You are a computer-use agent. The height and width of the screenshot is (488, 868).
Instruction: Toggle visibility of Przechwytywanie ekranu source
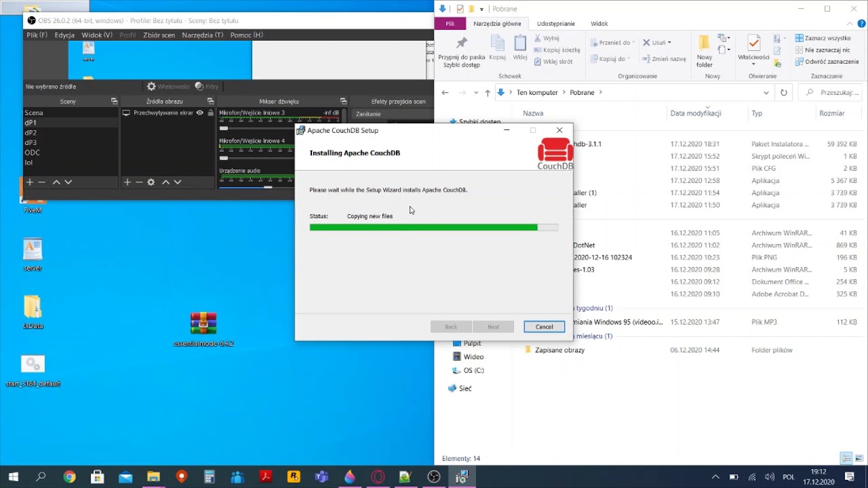point(200,113)
